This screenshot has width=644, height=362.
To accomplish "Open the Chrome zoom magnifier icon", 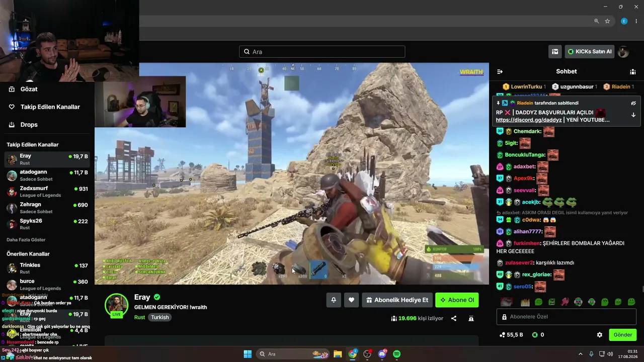I will (596, 21).
